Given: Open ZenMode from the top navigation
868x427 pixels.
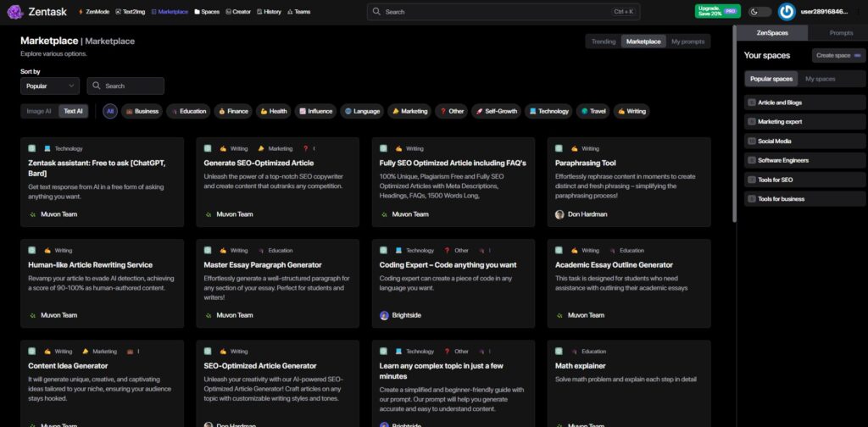Looking at the screenshot, I should (94, 12).
